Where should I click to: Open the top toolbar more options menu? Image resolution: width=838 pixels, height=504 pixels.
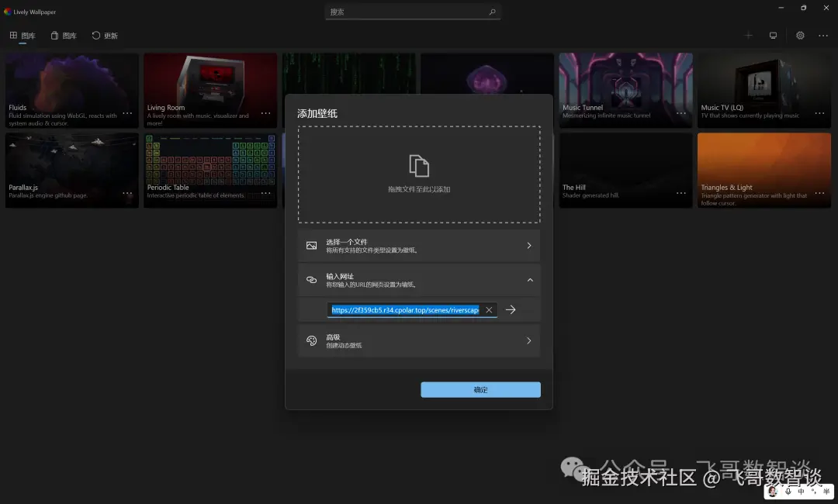pos(823,35)
